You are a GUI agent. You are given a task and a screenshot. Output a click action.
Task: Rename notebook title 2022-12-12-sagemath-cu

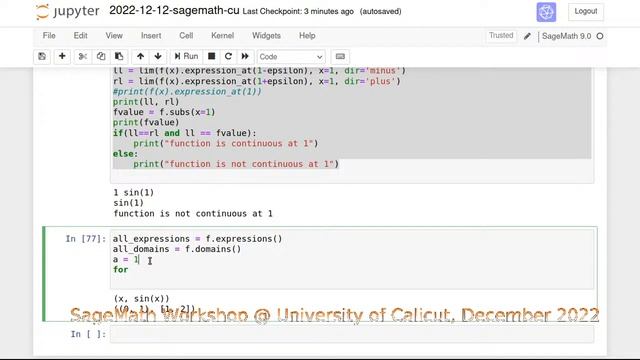point(174,11)
